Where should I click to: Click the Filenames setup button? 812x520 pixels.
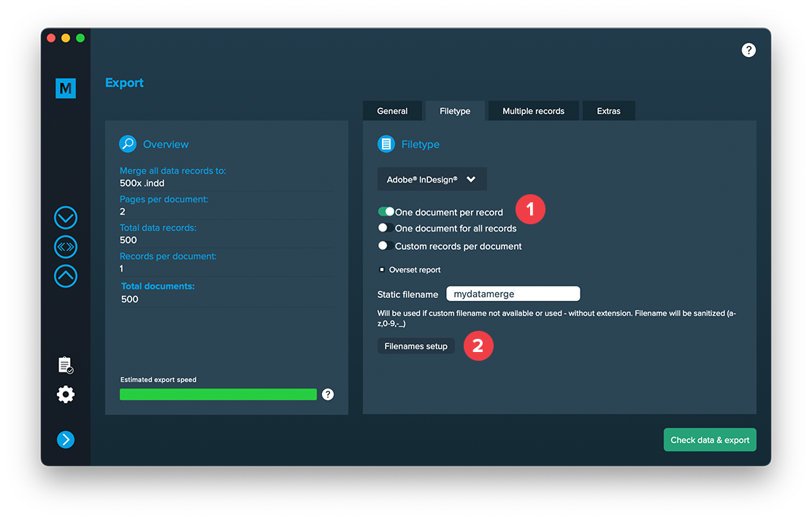point(415,346)
